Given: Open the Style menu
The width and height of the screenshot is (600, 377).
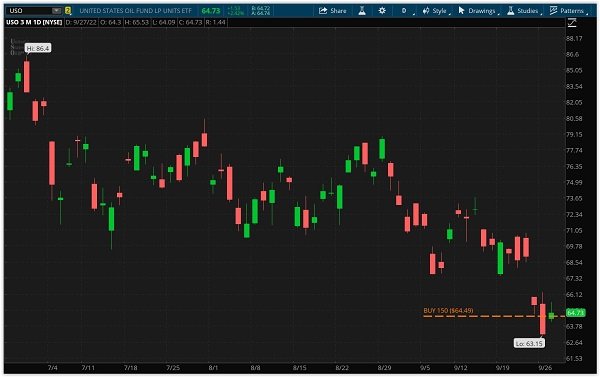Looking at the screenshot, I should pyautogui.click(x=436, y=11).
